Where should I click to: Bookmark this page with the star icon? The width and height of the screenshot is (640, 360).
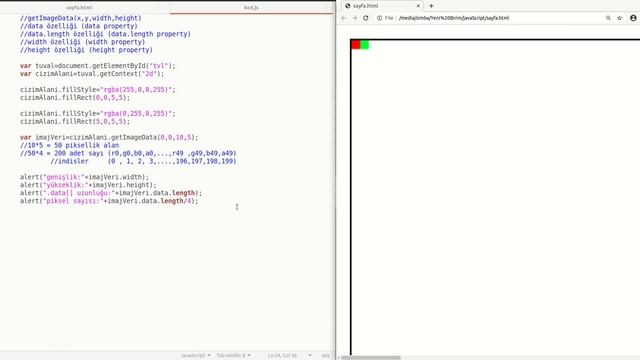pyautogui.click(x=620, y=18)
